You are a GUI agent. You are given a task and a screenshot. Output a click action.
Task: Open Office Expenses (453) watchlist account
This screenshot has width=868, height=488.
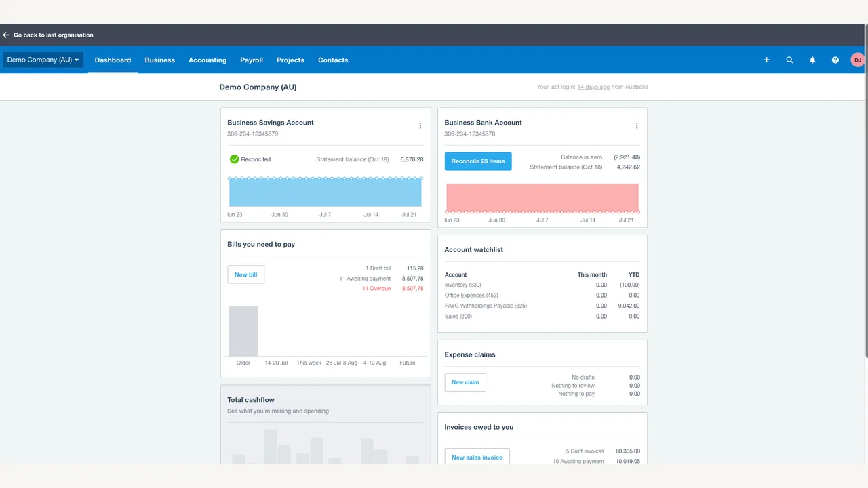point(471,296)
